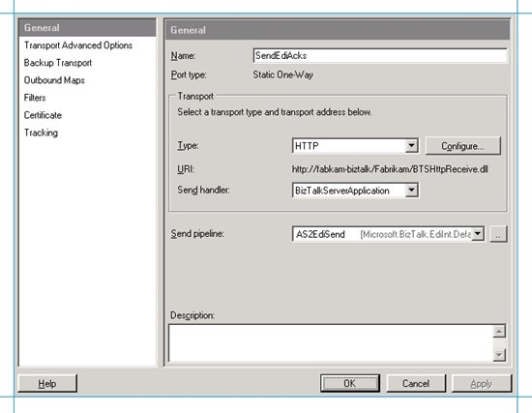532x413 pixels.
Task: Confirm the dialog with OK
Action: (x=350, y=383)
